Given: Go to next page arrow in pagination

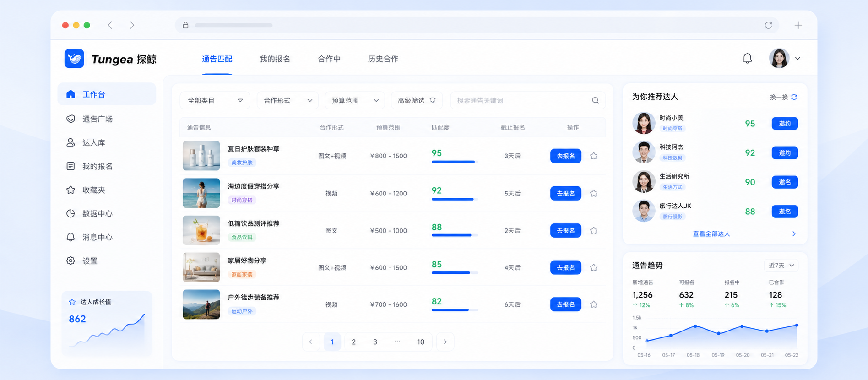Looking at the screenshot, I should click(x=445, y=342).
